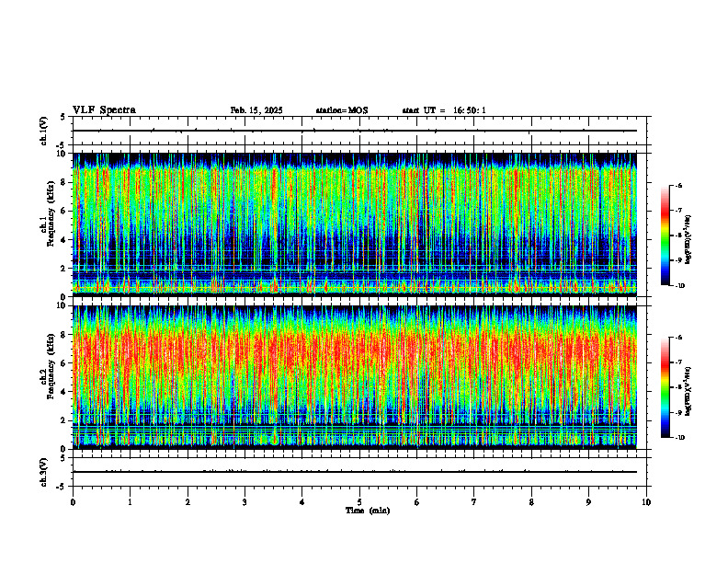This screenshot has height=563, width=728.
Task: Click the ch.2 frequency axis "6" tick
Action: (x=65, y=362)
